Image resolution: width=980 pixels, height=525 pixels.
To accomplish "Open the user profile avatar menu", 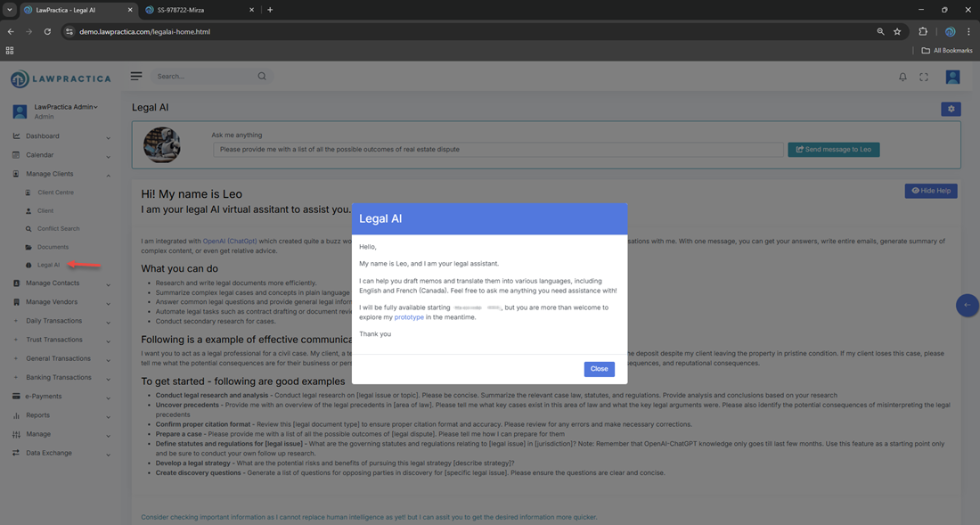I will tap(952, 78).
